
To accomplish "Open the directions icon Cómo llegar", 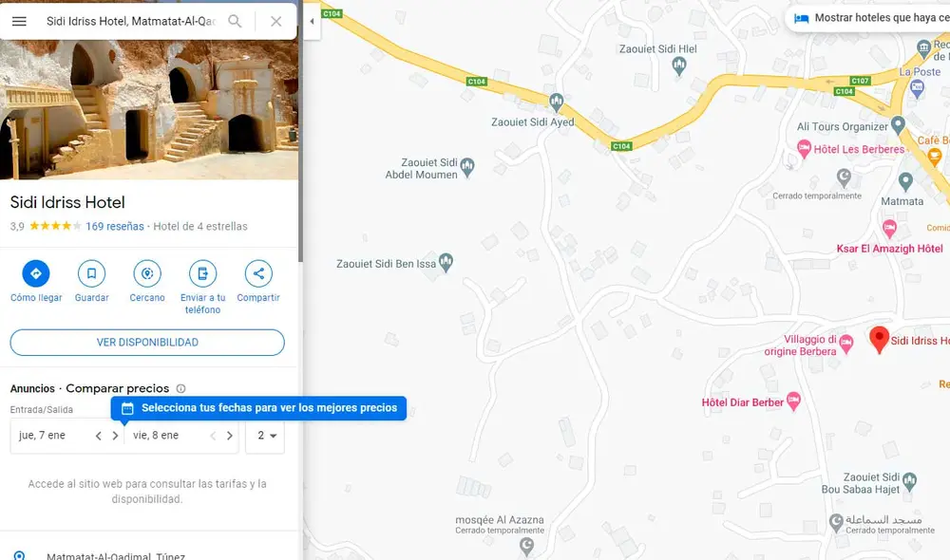I will 35,274.
